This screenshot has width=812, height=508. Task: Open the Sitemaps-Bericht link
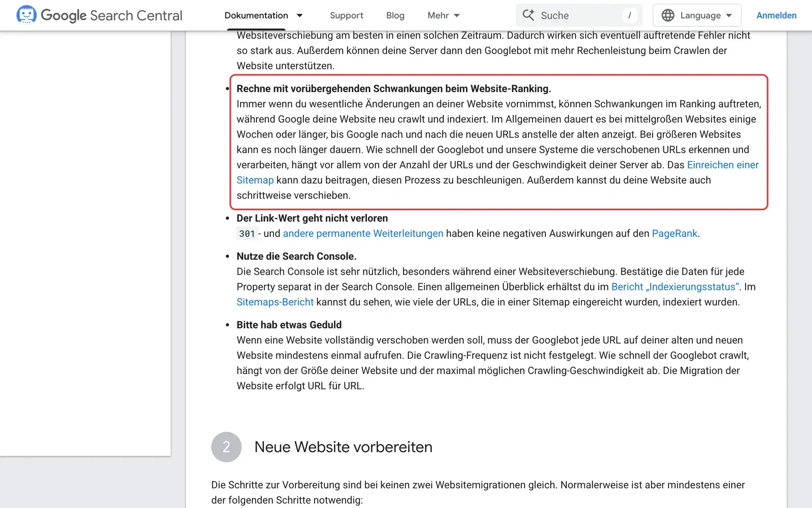(x=275, y=302)
